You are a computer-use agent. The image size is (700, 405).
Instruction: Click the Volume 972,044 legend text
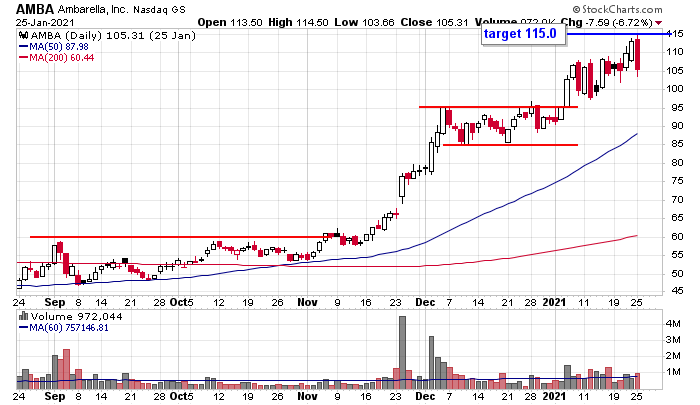76,316
